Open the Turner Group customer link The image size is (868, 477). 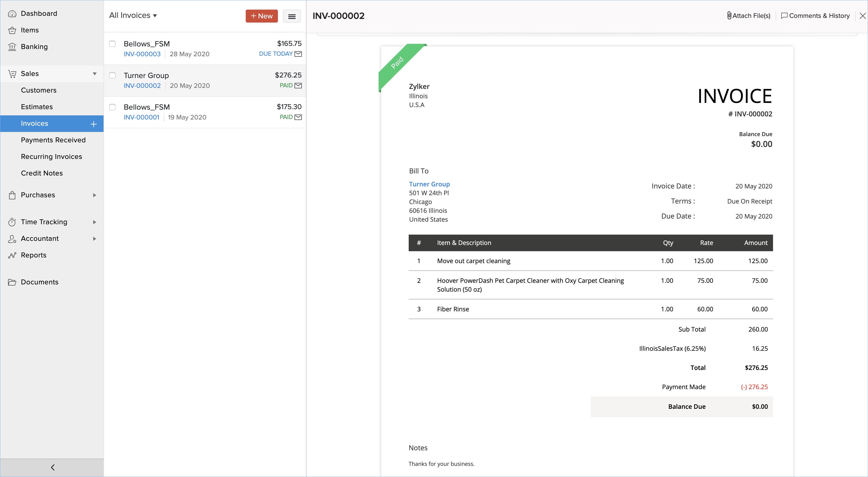[x=429, y=184]
